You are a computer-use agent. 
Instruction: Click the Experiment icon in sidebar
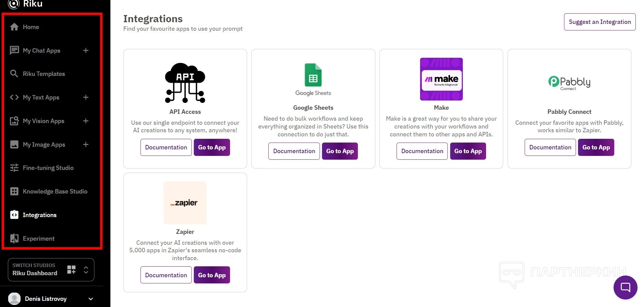(14, 239)
